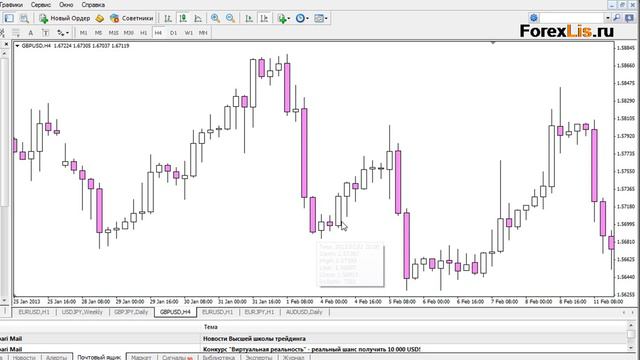Screen dimensions: 640x360
Task: Select the M15 timeframe
Action: (113, 33)
